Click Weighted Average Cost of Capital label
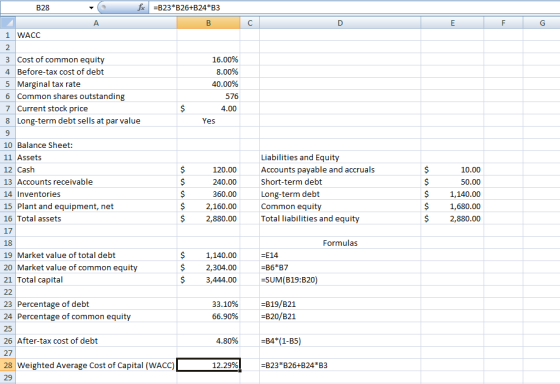This screenshot has width=560, height=384. point(96,365)
